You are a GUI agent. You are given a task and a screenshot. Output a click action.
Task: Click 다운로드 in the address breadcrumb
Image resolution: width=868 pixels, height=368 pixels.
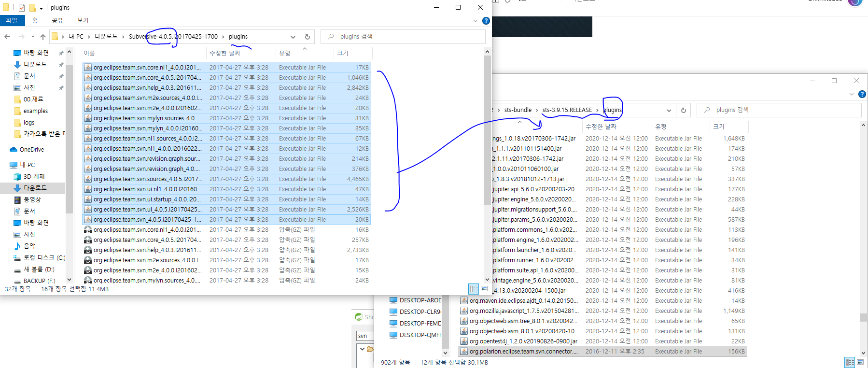(x=106, y=37)
